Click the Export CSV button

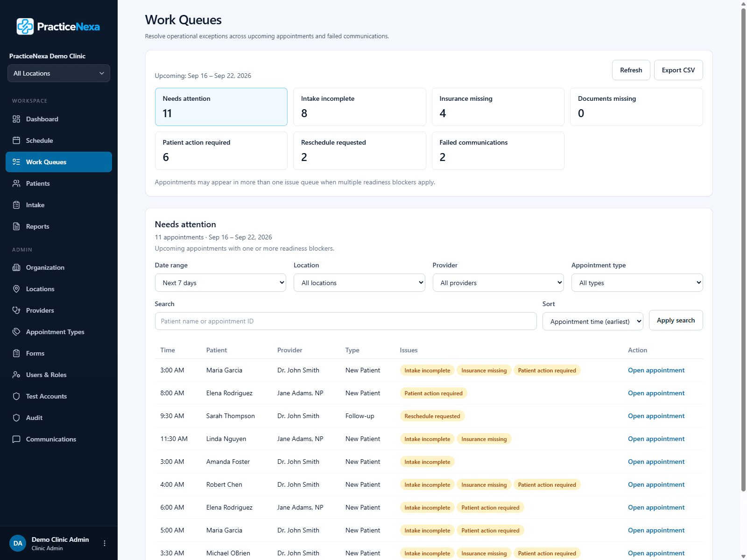[x=678, y=70]
